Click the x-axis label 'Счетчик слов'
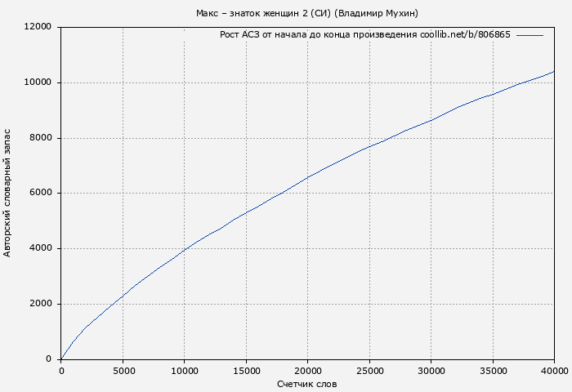The width and height of the screenshot is (572, 392). coord(306,384)
